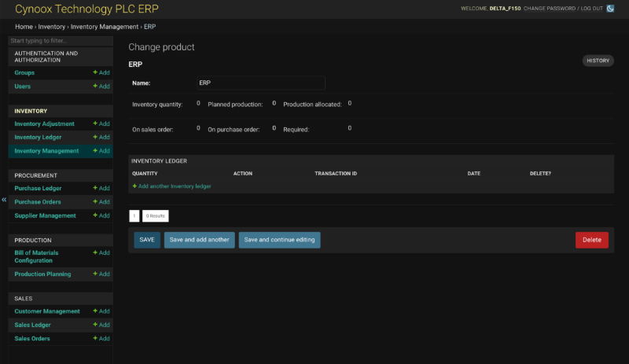This screenshot has width=629, height=364.
Task: Open the product HISTORY
Action: coord(598,61)
